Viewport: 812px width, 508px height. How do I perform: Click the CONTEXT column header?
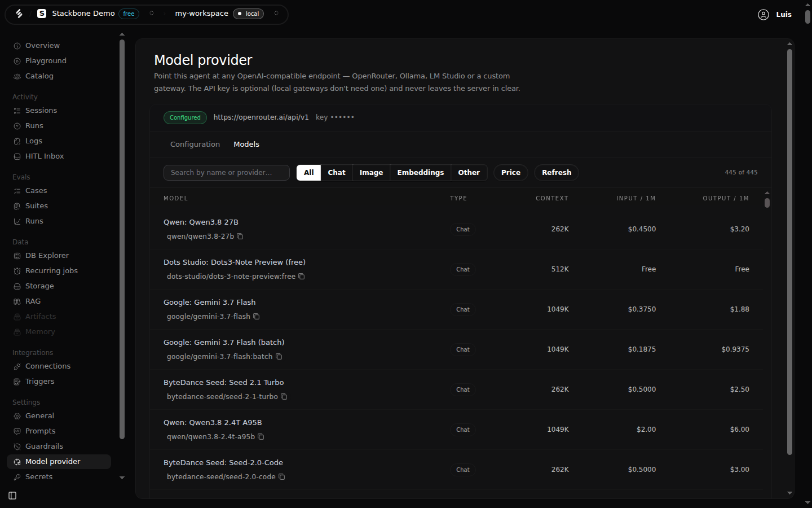[x=552, y=199]
